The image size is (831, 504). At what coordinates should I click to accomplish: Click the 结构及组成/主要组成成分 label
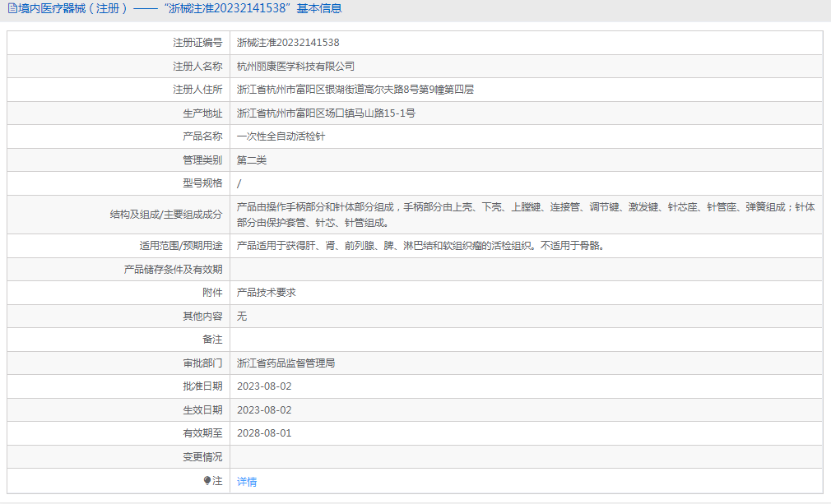[166, 215]
